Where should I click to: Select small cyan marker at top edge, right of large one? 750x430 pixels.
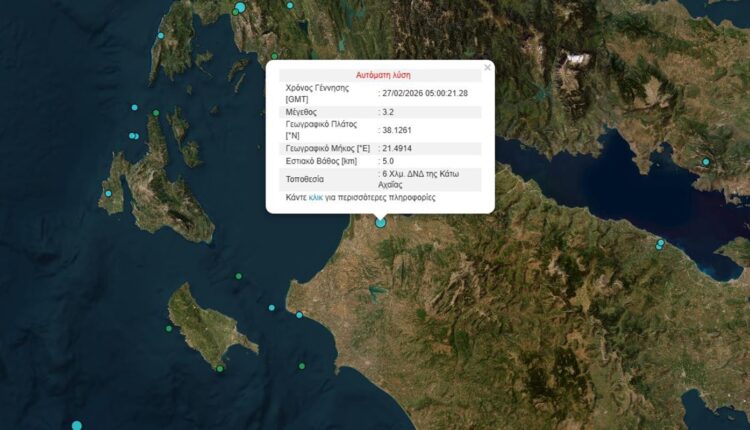click(290, 6)
